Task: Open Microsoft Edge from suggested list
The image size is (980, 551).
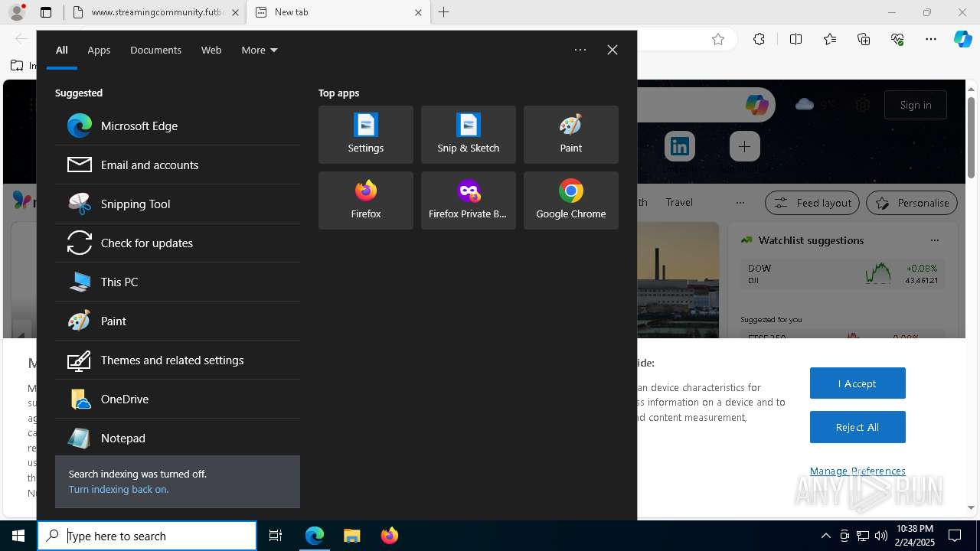Action: [x=178, y=126]
